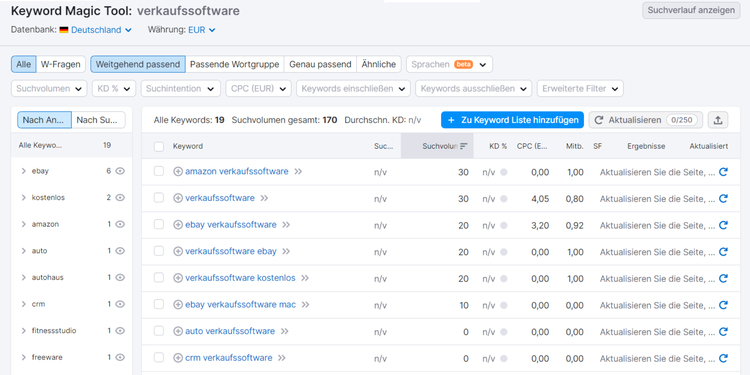The height and width of the screenshot is (375, 750).
Task: Refresh the crm verkaufssoftware row
Action: [723, 358]
